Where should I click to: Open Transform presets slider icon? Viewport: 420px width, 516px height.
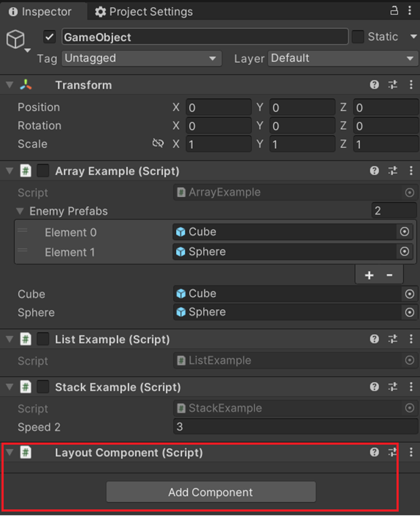[393, 85]
